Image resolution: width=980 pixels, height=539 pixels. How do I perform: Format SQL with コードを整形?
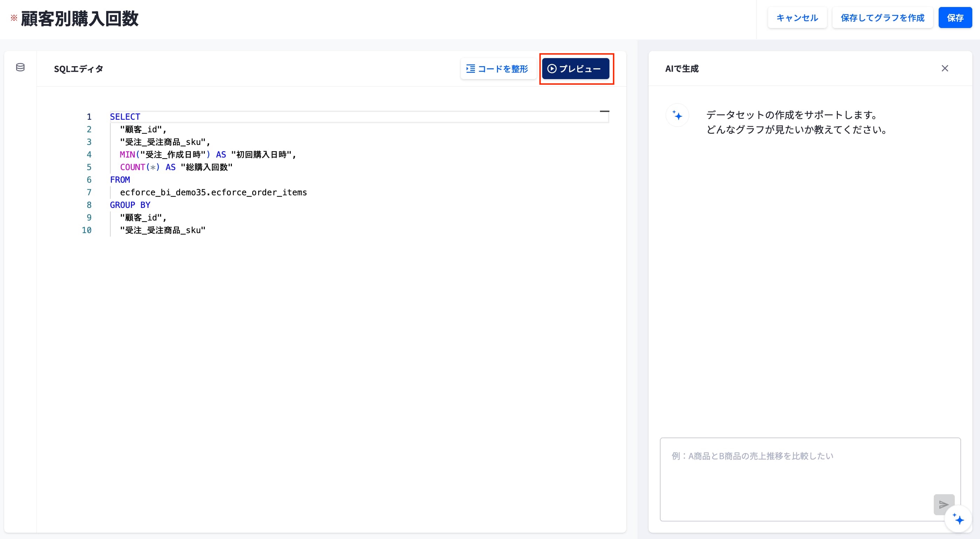coord(498,69)
